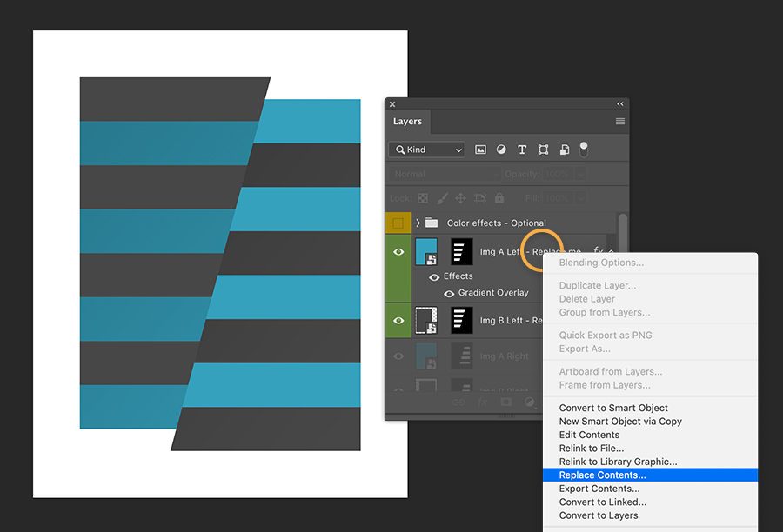Select the Layers tab
The image size is (783, 532).
point(407,122)
